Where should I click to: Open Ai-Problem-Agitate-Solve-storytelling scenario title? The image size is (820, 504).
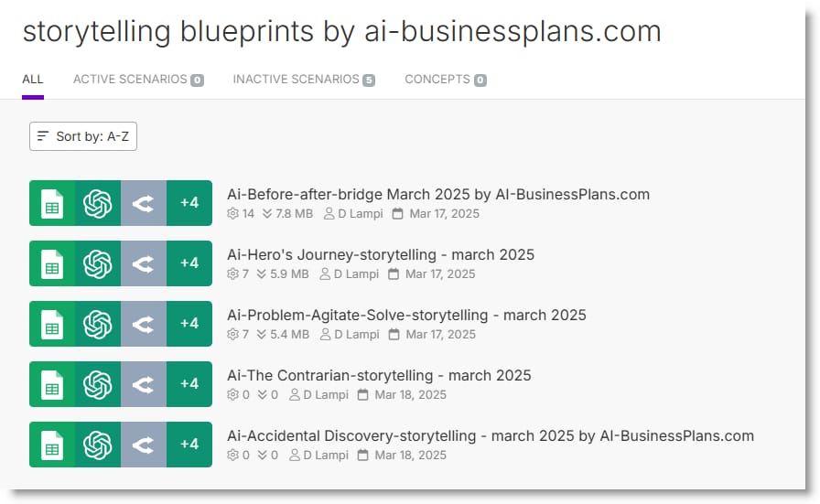coord(406,316)
